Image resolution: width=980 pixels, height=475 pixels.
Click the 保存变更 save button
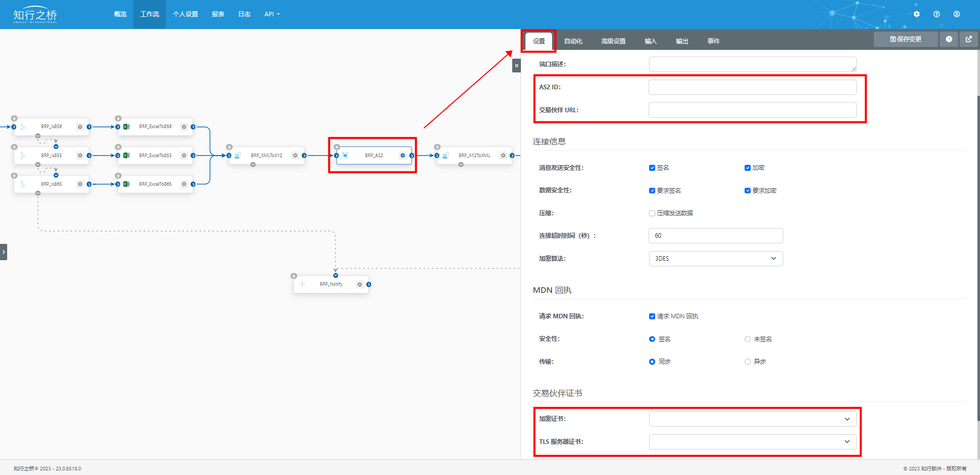tap(905, 39)
